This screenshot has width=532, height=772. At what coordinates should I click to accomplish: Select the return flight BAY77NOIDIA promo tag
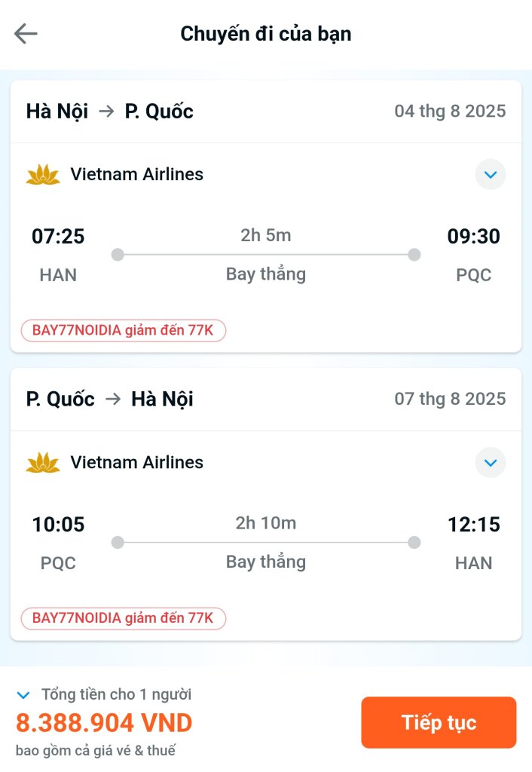(x=123, y=618)
